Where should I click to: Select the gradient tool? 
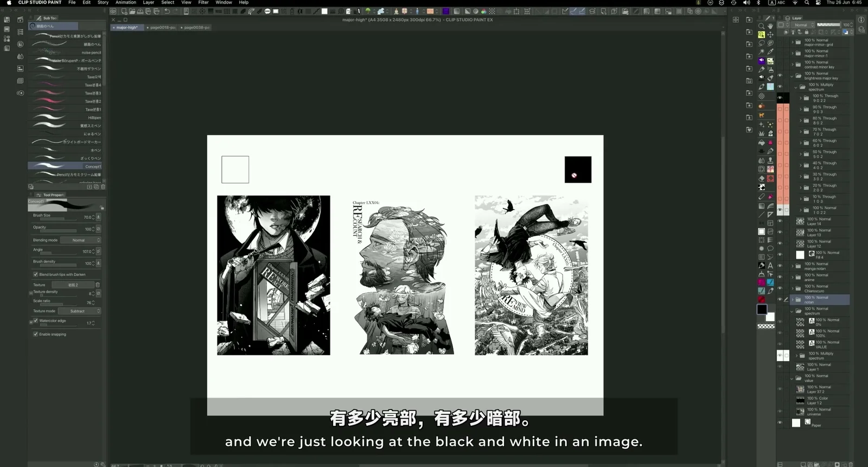click(761, 206)
